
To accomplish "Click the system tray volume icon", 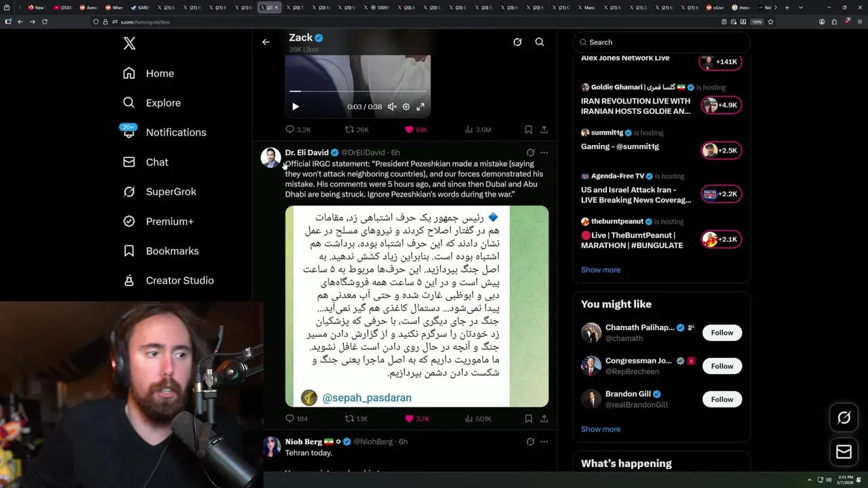I will click(829, 480).
